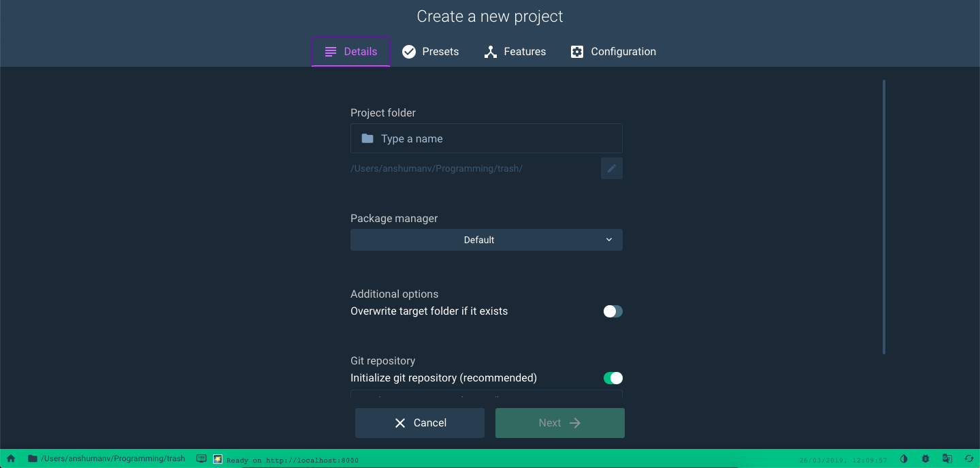Toggle dark mode with the contrast icon
The image size is (980, 468).
click(x=904, y=458)
